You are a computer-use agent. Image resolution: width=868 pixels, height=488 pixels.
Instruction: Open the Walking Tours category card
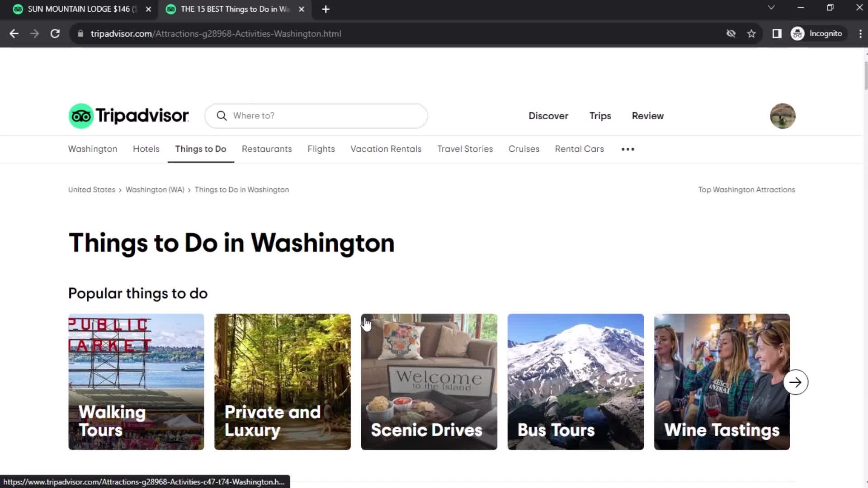click(136, 382)
